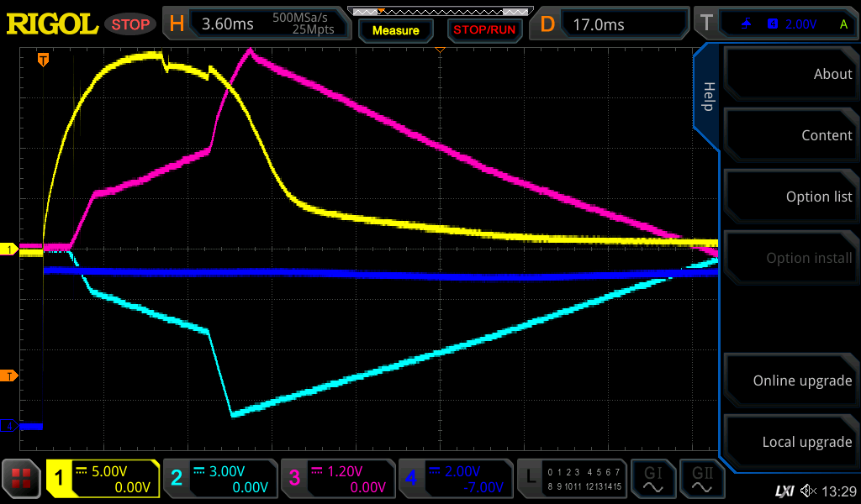Click the GII signal generator icon
The height and width of the screenshot is (504, 861).
(x=703, y=480)
